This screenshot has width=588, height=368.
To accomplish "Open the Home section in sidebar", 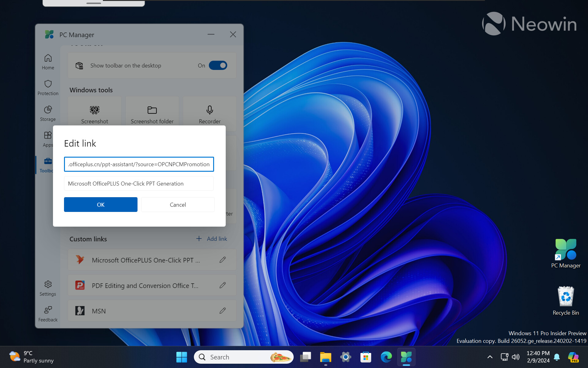I will click(48, 62).
